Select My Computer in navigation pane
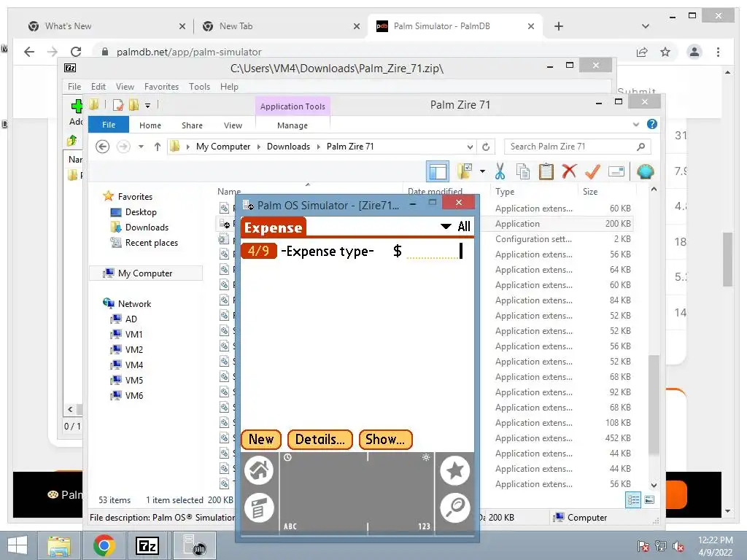The width and height of the screenshot is (747, 560). click(145, 273)
